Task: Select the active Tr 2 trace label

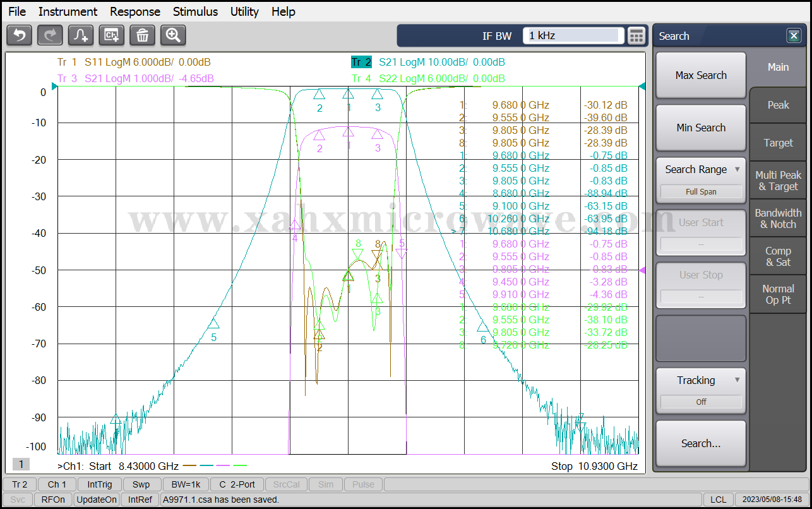Action: [428, 62]
